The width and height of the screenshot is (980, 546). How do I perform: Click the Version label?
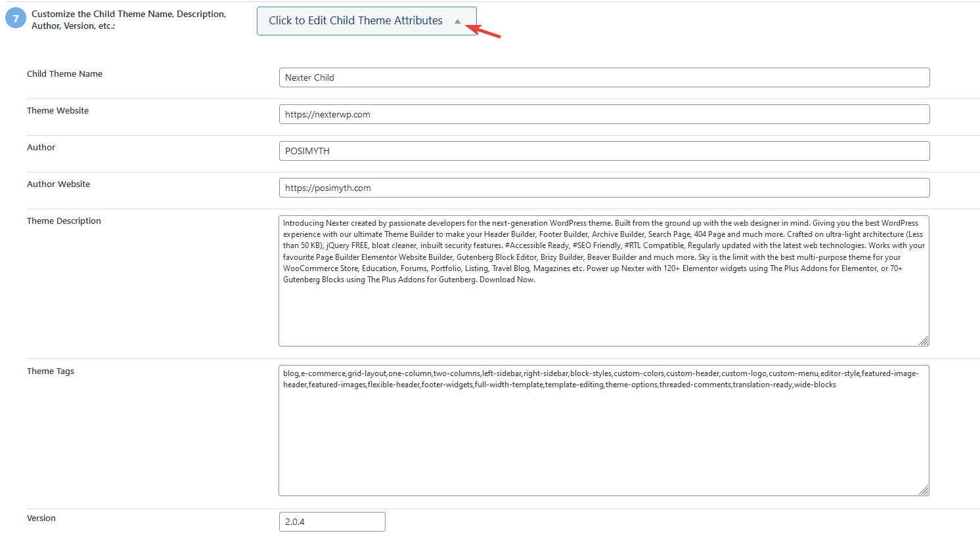click(x=41, y=518)
